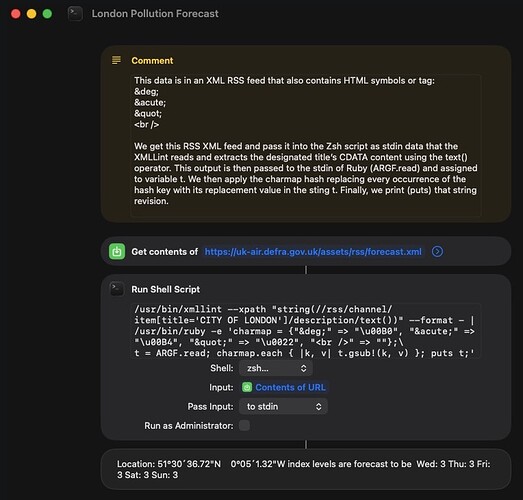This screenshot has height=500, width=523.
Task: Click into the Comment text area
Action: click(x=305, y=146)
